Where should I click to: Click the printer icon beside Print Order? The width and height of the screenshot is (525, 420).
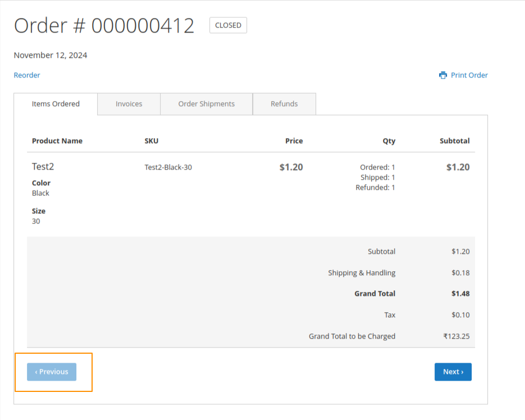click(x=443, y=75)
